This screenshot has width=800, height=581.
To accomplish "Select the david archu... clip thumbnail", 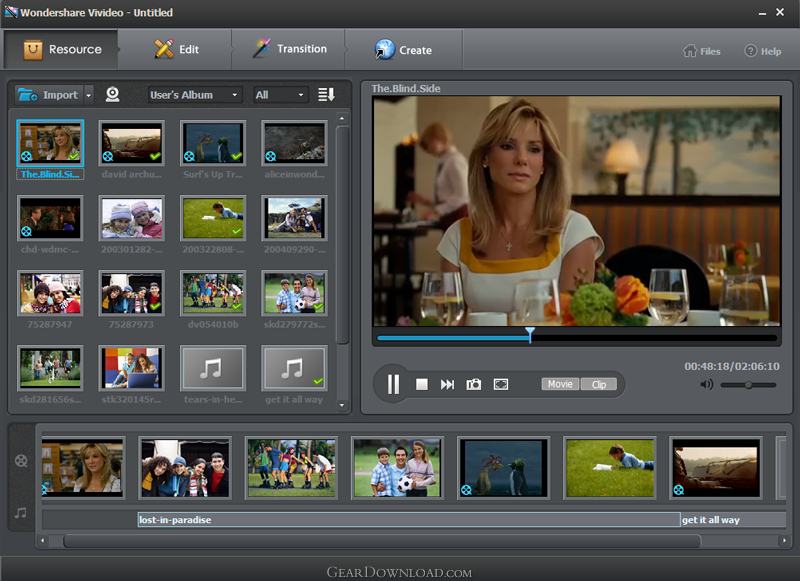I will (x=132, y=143).
